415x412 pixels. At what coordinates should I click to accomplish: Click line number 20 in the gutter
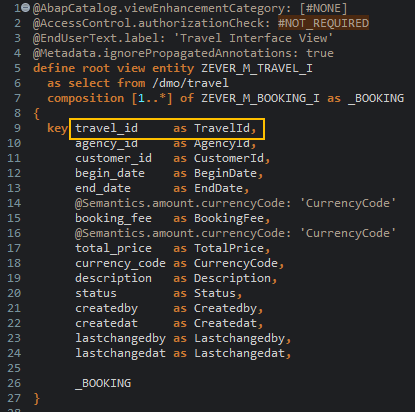[14, 293]
